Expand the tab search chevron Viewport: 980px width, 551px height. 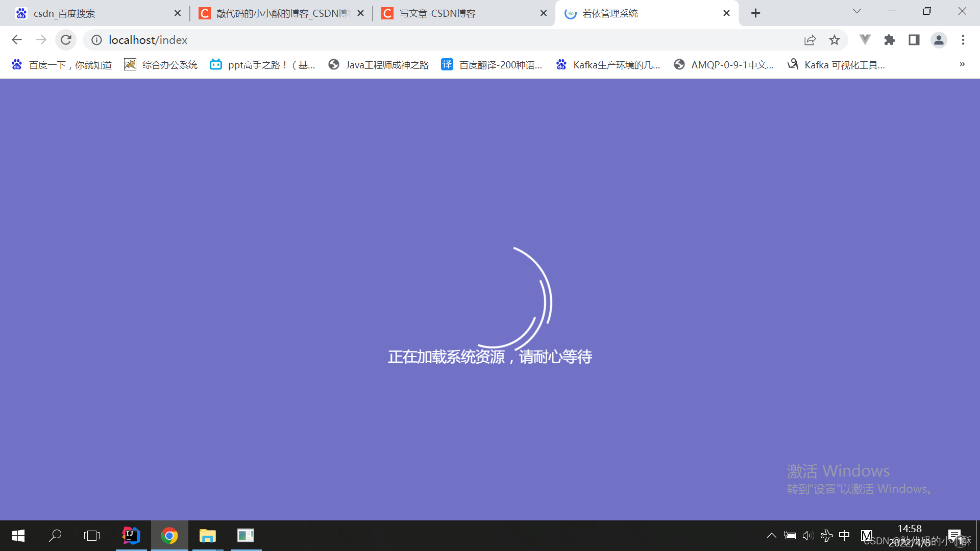[857, 11]
